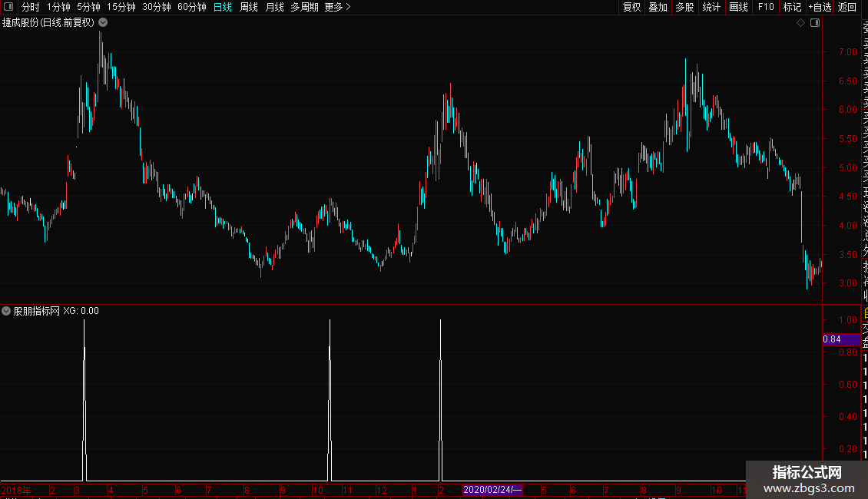Select the 15分钟 period tab
This screenshot has height=499, width=868.
tap(121, 7)
